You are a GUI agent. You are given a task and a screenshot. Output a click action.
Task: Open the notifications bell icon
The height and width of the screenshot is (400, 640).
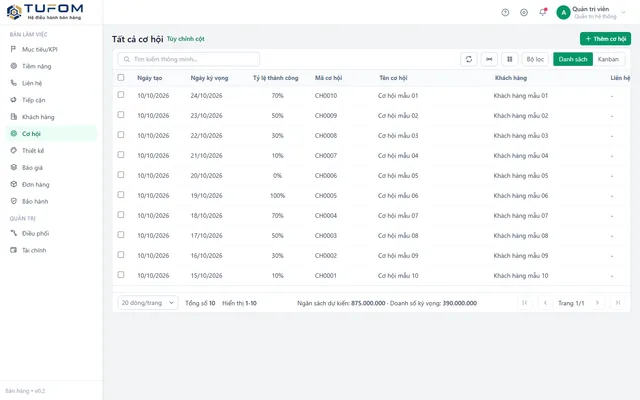[x=542, y=12]
